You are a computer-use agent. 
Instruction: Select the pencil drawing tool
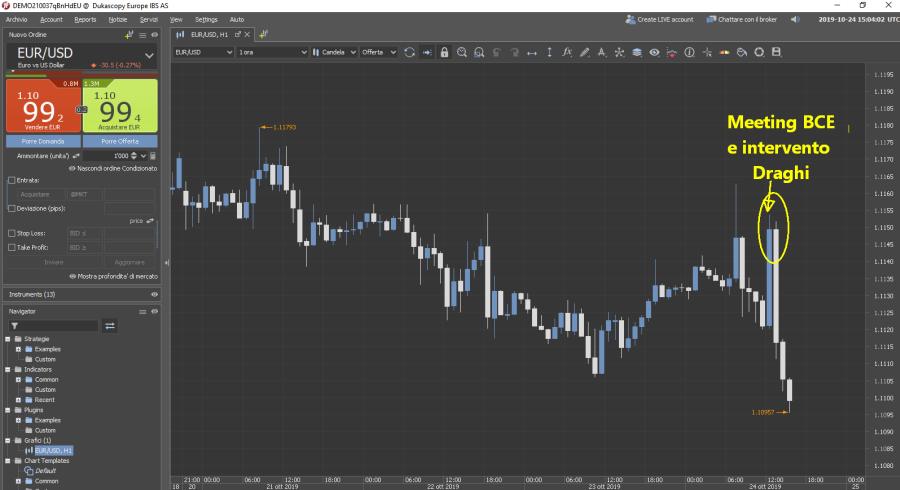coord(585,52)
